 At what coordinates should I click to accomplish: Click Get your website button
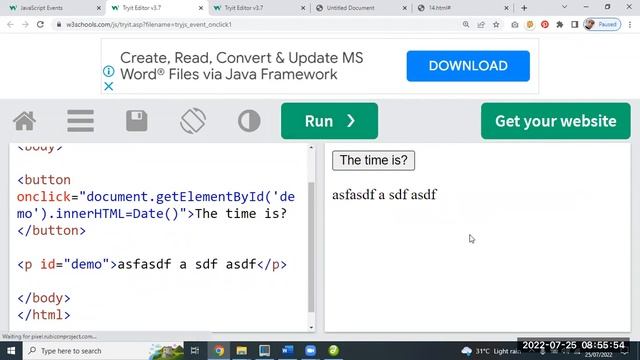point(556,121)
